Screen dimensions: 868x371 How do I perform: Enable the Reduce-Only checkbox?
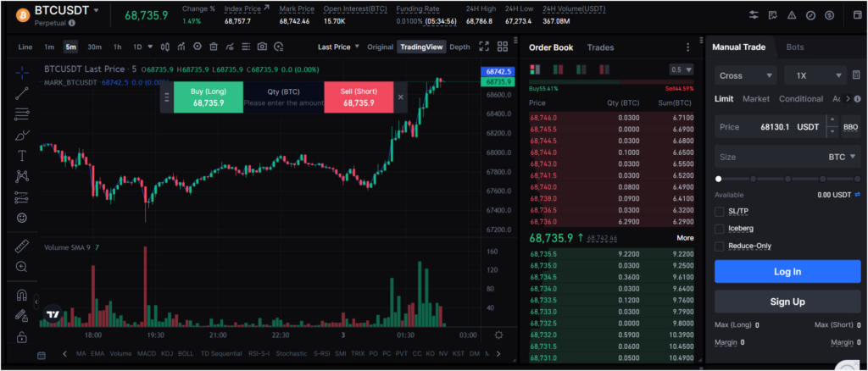719,246
